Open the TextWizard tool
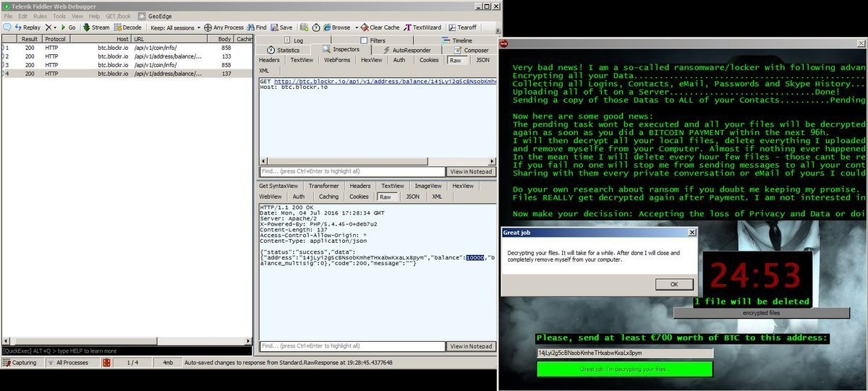This screenshot has width=868, height=391. click(408, 27)
